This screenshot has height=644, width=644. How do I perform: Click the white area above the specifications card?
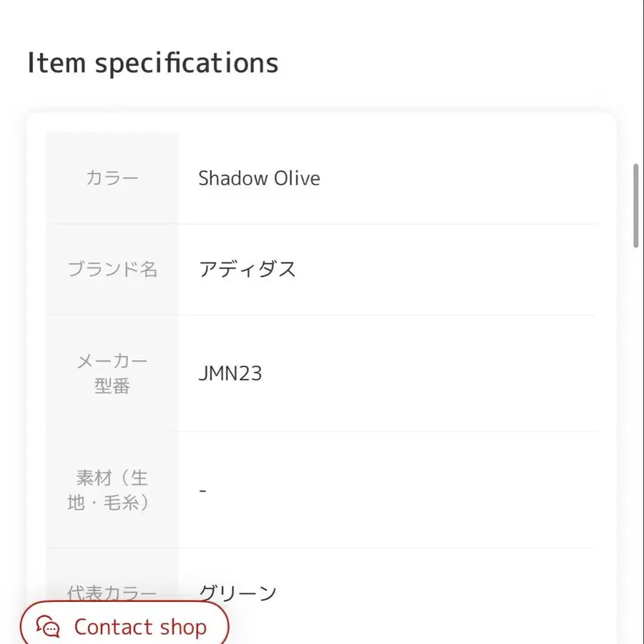(429, 93)
